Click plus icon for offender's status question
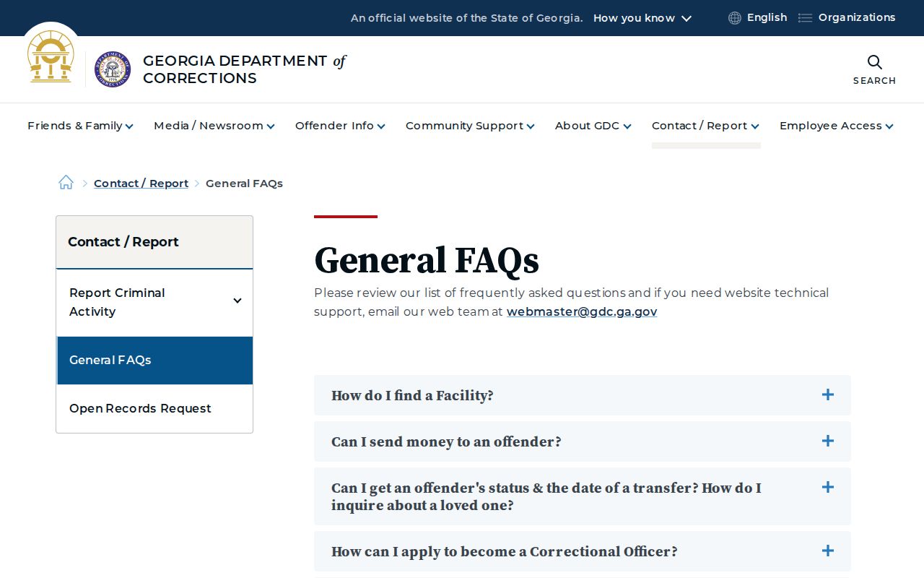The width and height of the screenshot is (924, 578). (828, 487)
